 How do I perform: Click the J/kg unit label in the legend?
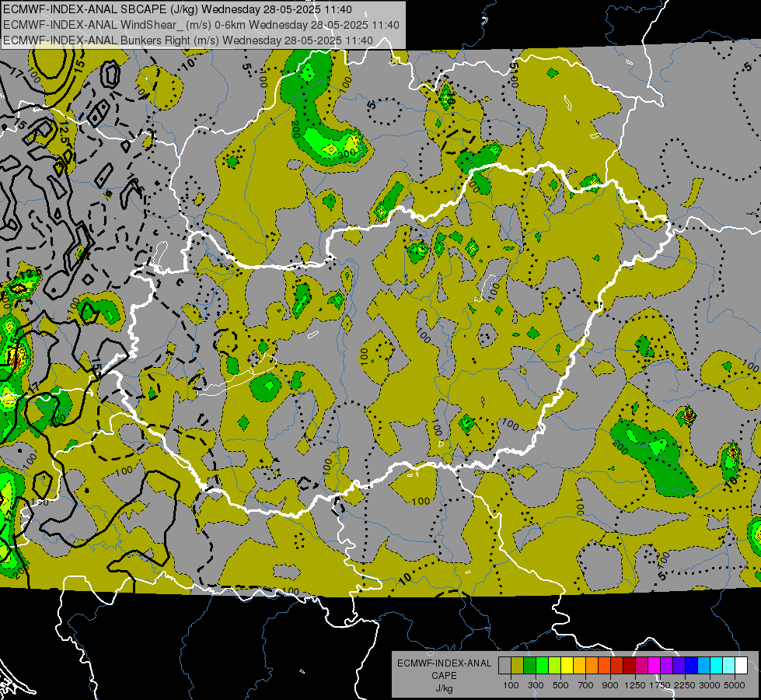[444, 688]
